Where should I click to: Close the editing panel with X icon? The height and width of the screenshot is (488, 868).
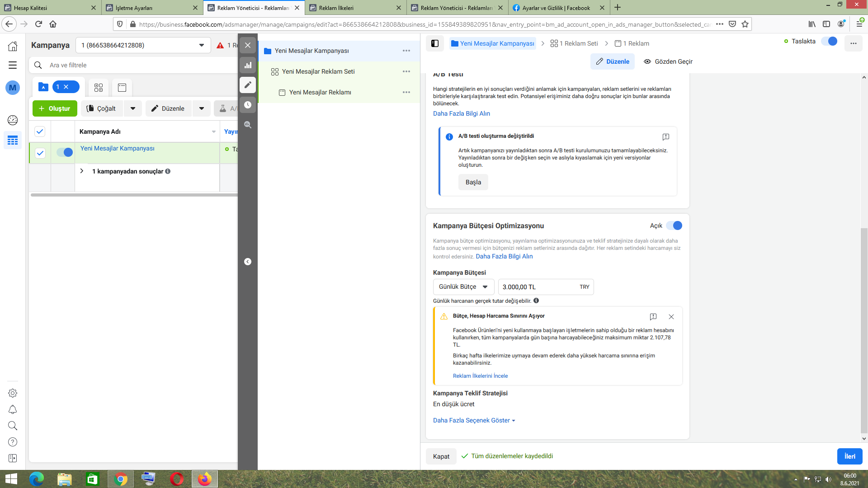(x=248, y=45)
